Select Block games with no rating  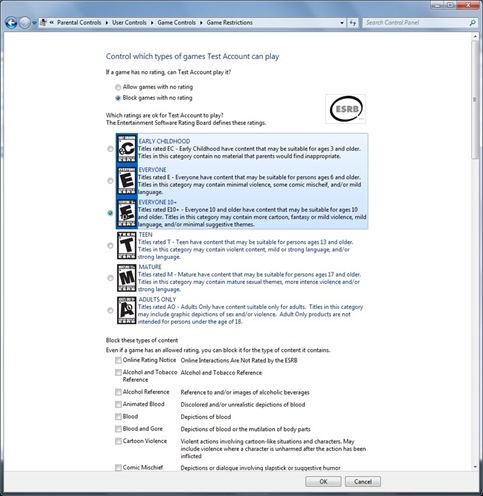tap(118, 98)
